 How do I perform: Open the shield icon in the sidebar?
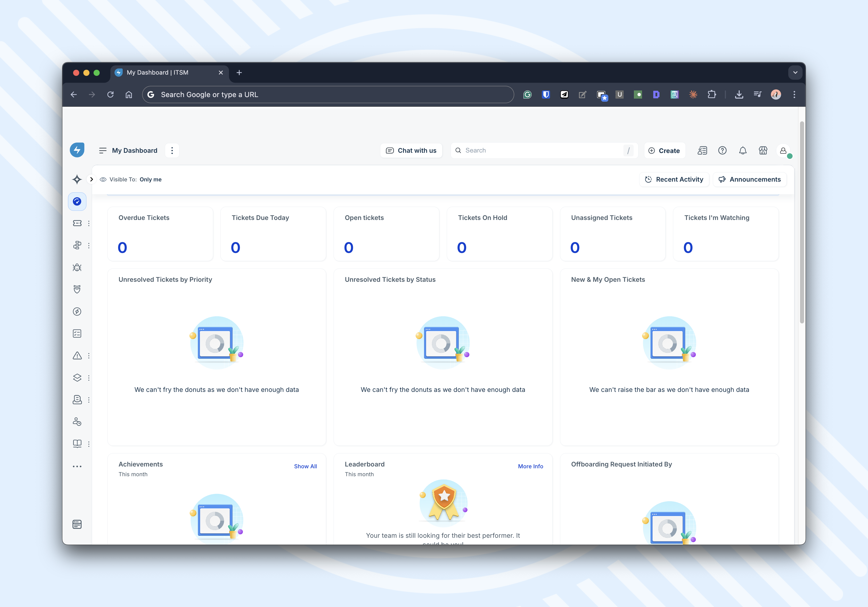[77, 289]
